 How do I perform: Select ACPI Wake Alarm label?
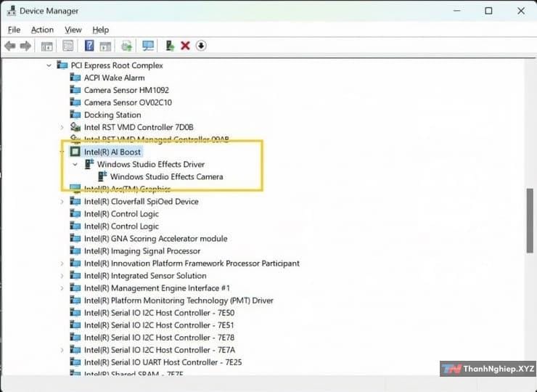[115, 78]
